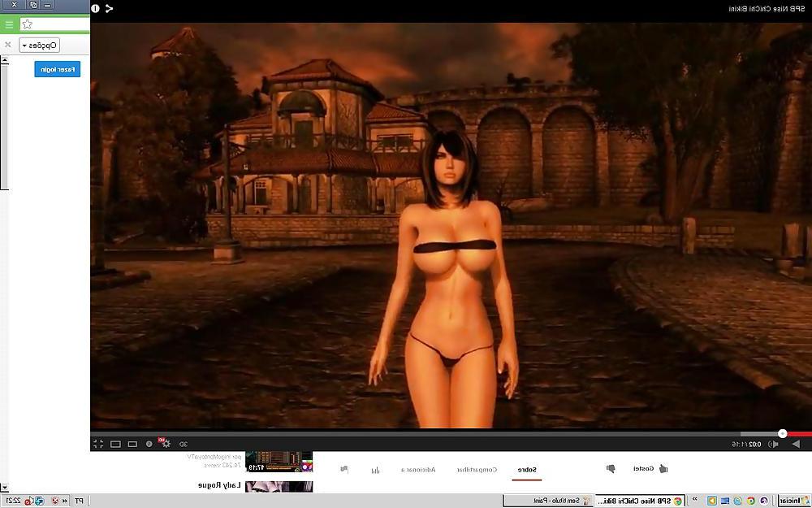Click the video play button
This screenshot has width=812, height=508.
click(796, 444)
